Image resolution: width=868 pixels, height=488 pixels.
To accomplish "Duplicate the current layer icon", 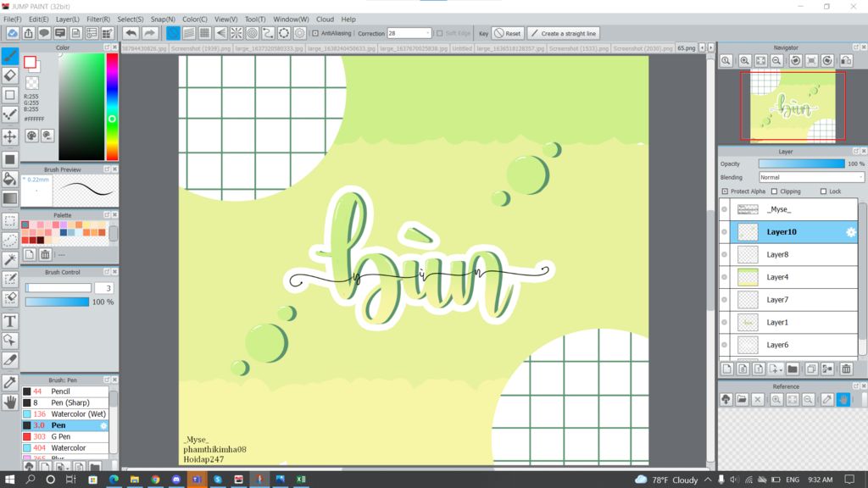I will (x=811, y=369).
